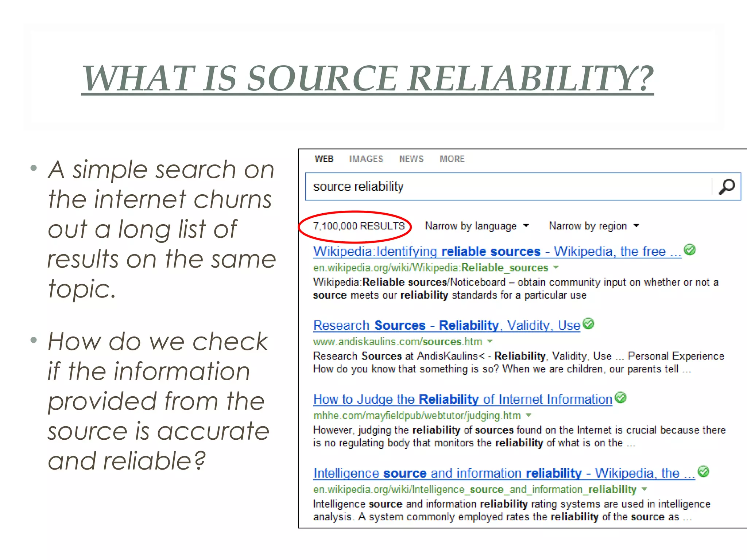Expand arrow next to Intelligence_source Wikipedia URL
747x560 pixels.
pos(645,489)
